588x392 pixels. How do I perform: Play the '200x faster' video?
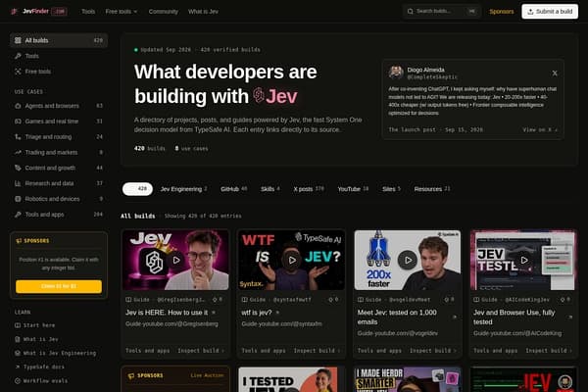click(x=408, y=260)
